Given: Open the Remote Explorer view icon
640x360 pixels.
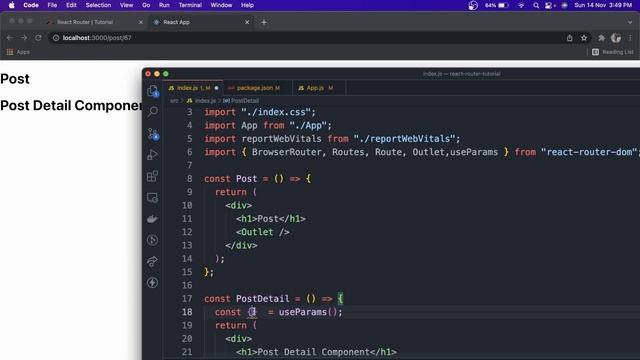Looking at the screenshot, I should pos(152,198).
